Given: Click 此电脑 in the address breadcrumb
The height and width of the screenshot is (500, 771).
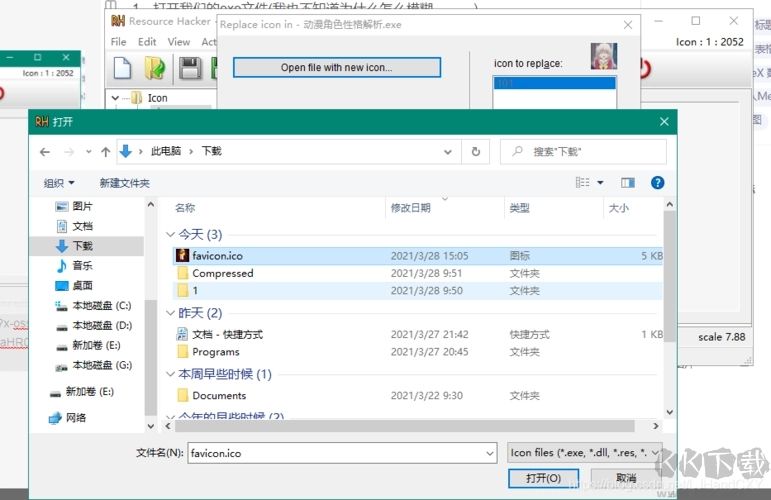Looking at the screenshot, I should click(166, 151).
